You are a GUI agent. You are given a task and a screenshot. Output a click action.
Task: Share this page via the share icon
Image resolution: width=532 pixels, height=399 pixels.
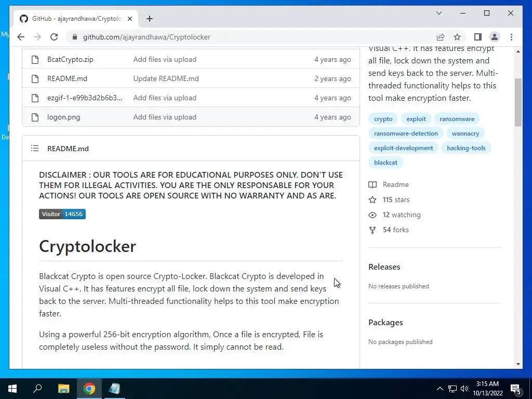(441, 37)
